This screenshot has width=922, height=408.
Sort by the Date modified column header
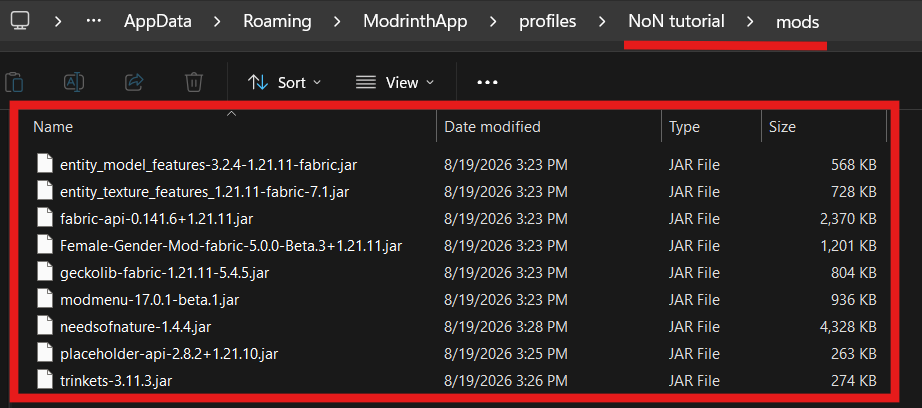[492, 126]
